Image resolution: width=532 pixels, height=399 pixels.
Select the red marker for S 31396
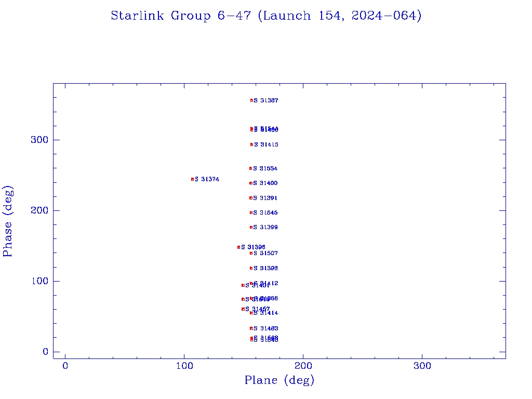point(239,247)
